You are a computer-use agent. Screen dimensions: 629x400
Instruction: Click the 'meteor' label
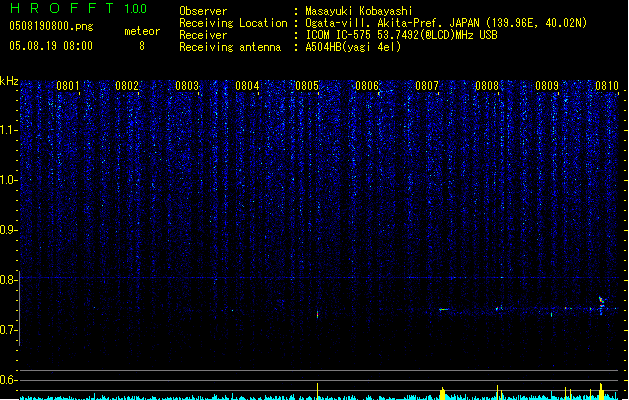coord(142,31)
